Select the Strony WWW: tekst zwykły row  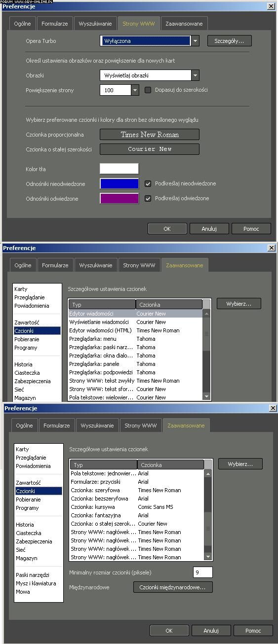(x=135, y=381)
